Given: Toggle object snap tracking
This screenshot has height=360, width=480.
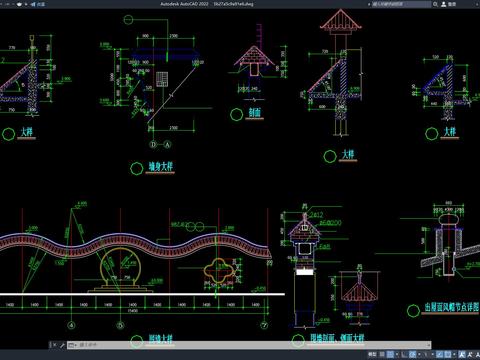Looking at the screenshot, I should (x=439, y=354).
